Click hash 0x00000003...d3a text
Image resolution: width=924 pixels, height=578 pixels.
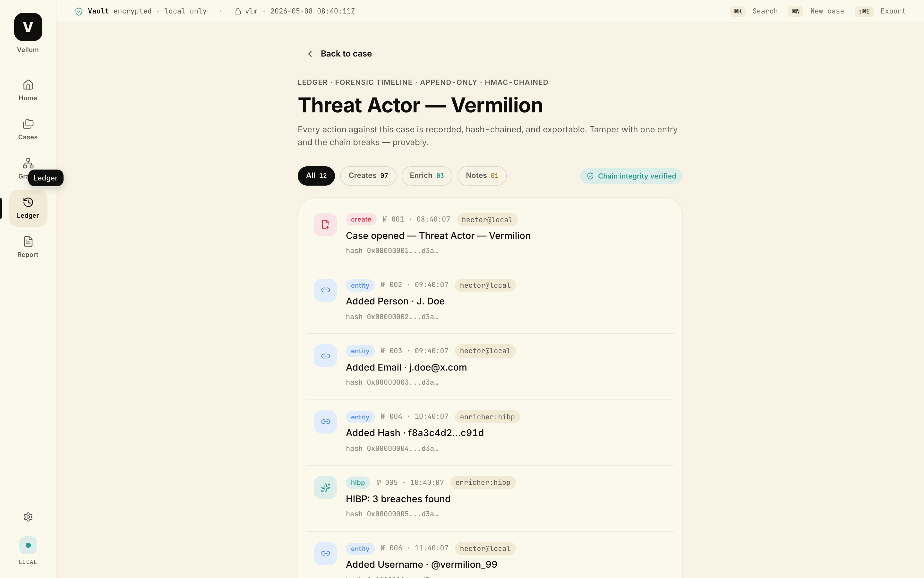point(392,382)
